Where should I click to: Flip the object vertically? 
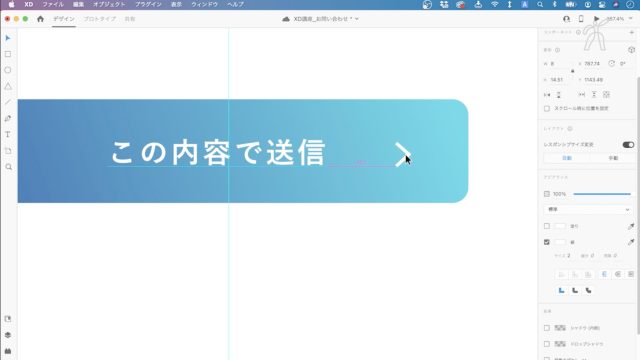pos(559,95)
